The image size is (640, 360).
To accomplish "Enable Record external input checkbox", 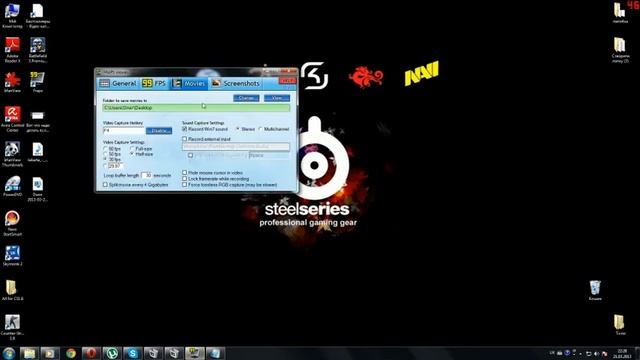I will pos(184,139).
